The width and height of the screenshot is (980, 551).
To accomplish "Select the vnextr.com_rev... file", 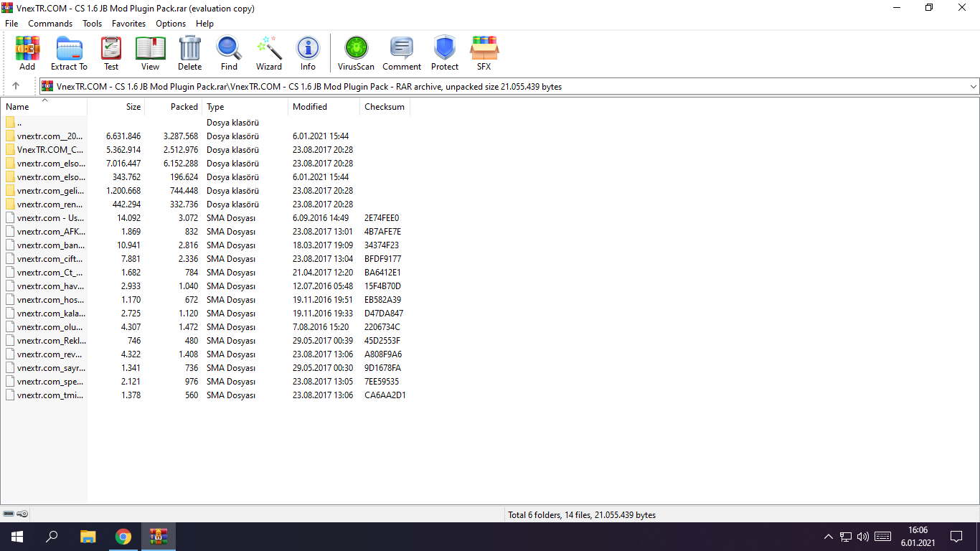I will [44, 354].
